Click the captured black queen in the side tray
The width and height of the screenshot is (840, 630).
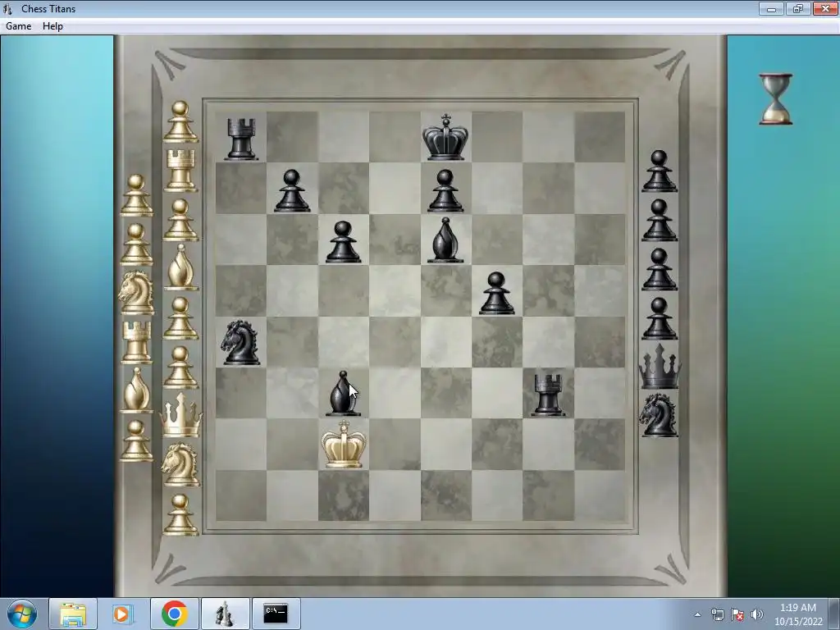660,367
